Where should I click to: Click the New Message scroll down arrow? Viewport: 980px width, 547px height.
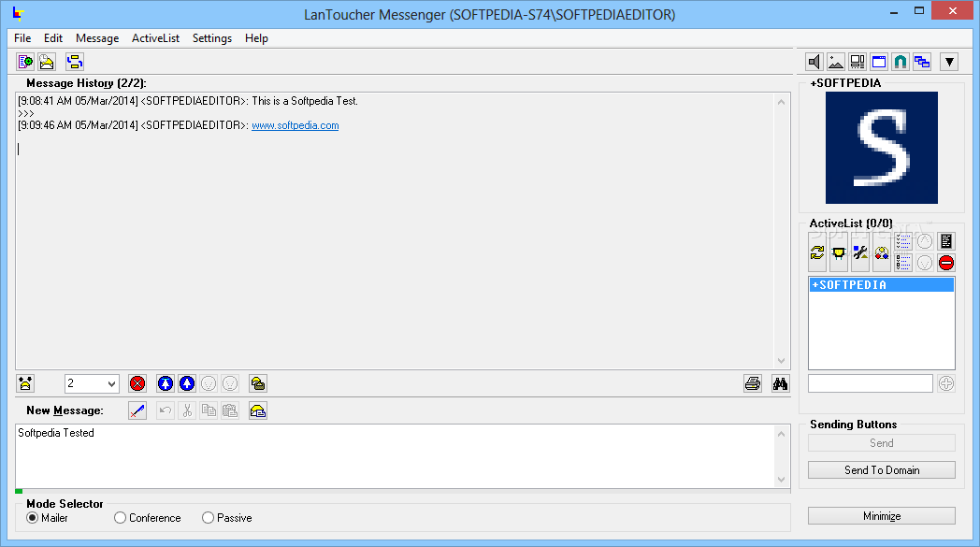tap(781, 480)
